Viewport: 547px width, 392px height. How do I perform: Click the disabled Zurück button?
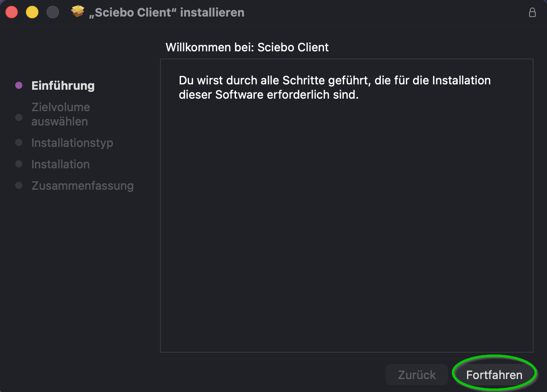click(417, 375)
